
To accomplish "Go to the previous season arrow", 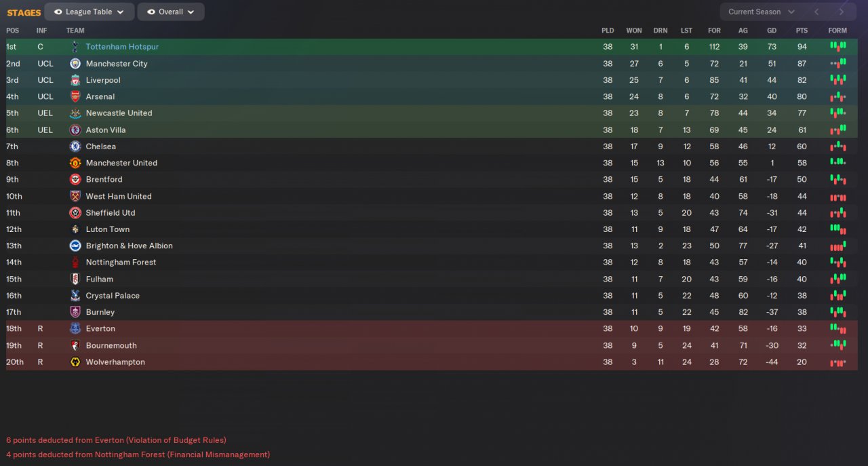I will (816, 12).
